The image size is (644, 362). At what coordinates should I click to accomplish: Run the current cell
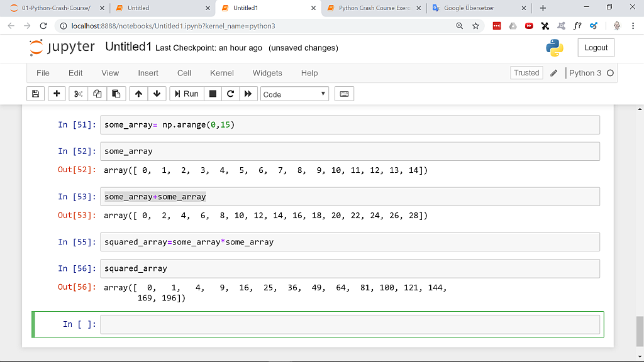186,94
